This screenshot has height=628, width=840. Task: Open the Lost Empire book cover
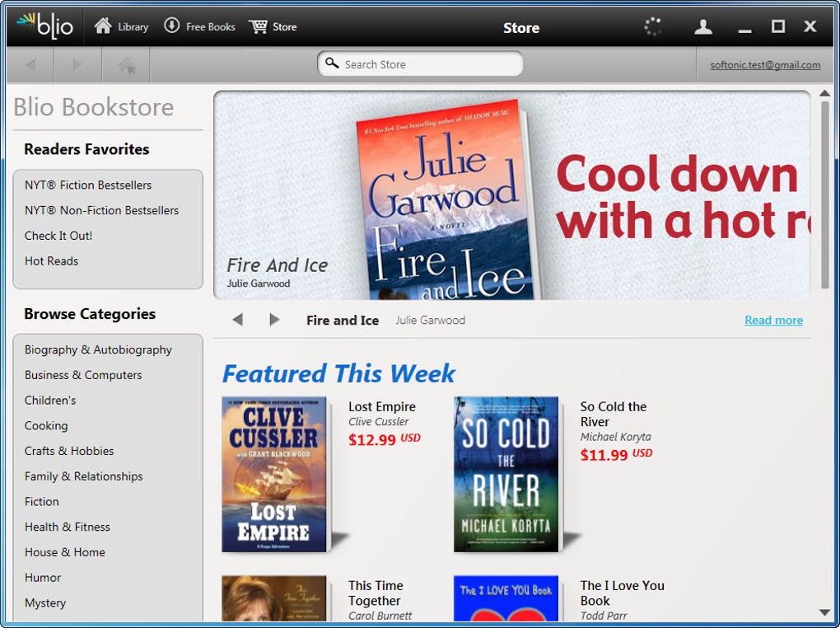tap(273, 474)
